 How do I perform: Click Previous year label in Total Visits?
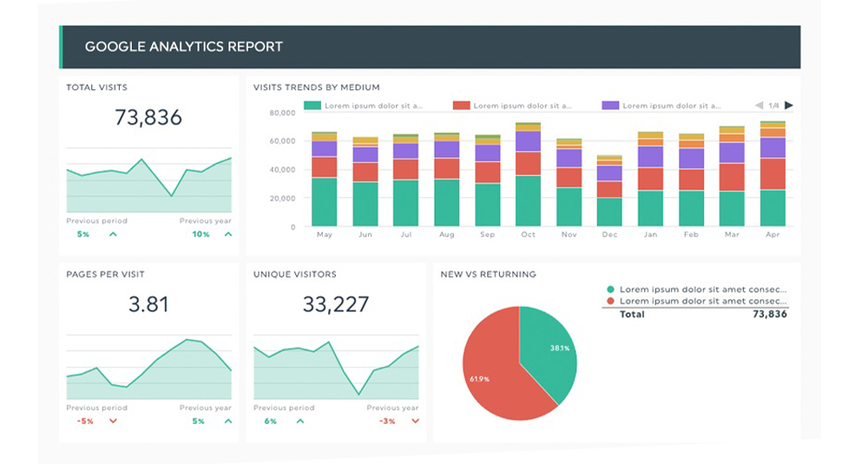(x=206, y=220)
